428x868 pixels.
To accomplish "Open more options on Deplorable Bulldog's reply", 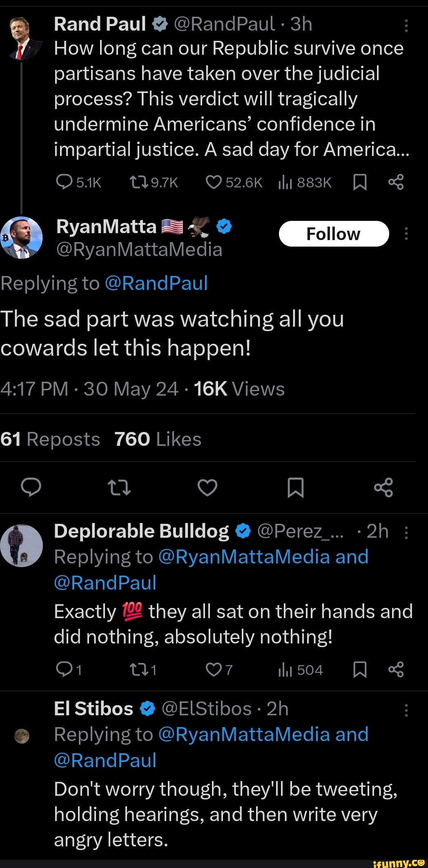I will pyautogui.click(x=406, y=533).
